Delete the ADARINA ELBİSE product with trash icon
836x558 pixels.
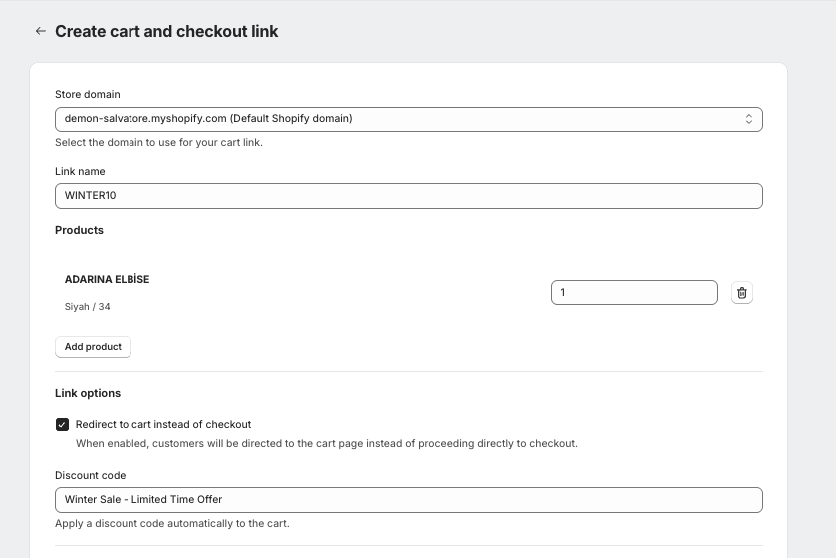coord(741,293)
